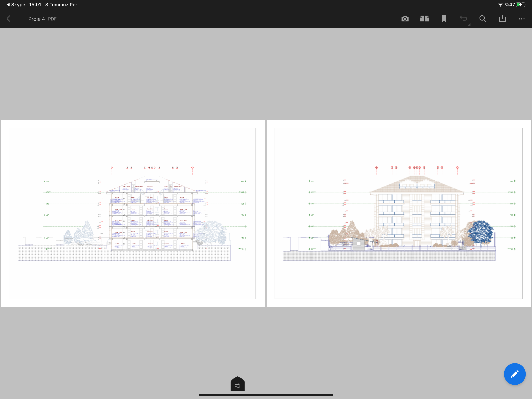Select the right elevation drawing page
Viewport: 532px width, 399px height.
399,213
